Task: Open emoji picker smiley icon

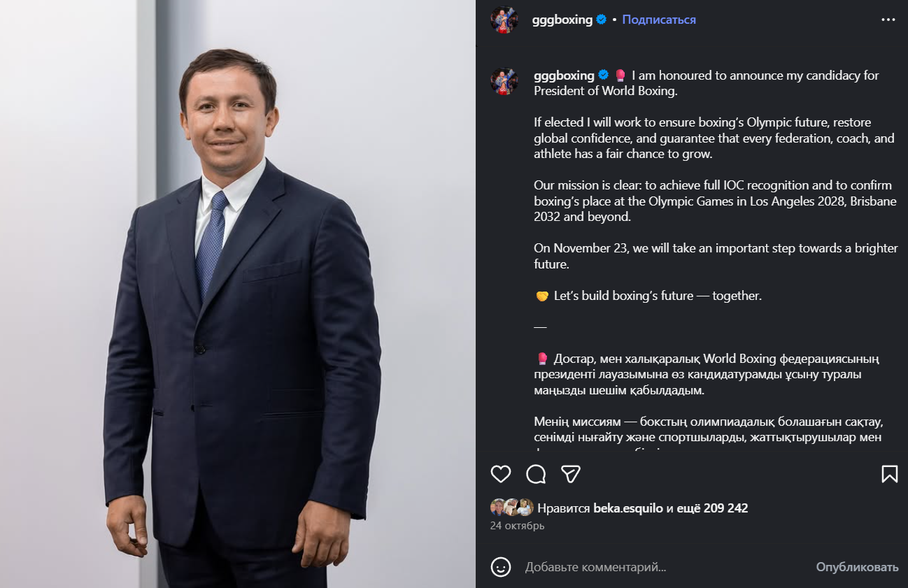Action: click(501, 566)
